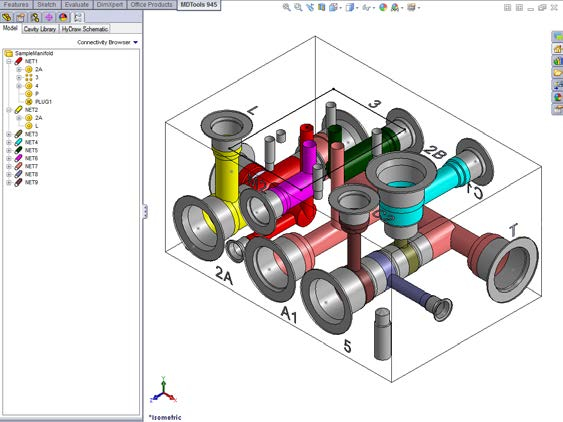Click the DisplayManager color wheel panel tab
The height and width of the screenshot is (422, 563).
(x=63, y=17)
